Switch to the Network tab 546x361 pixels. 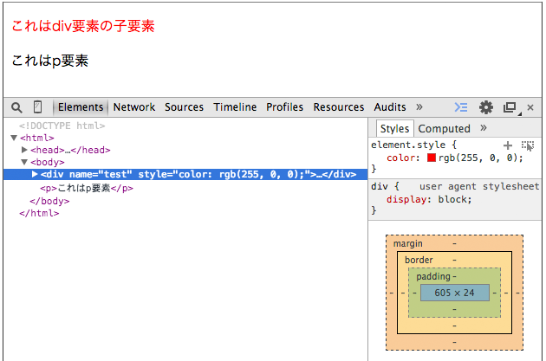[x=134, y=107]
